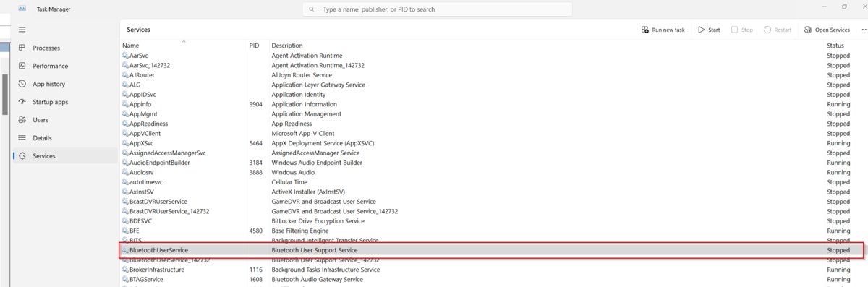
Task: Click the Startup apps sidebar icon
Action: tap(22, 102)
